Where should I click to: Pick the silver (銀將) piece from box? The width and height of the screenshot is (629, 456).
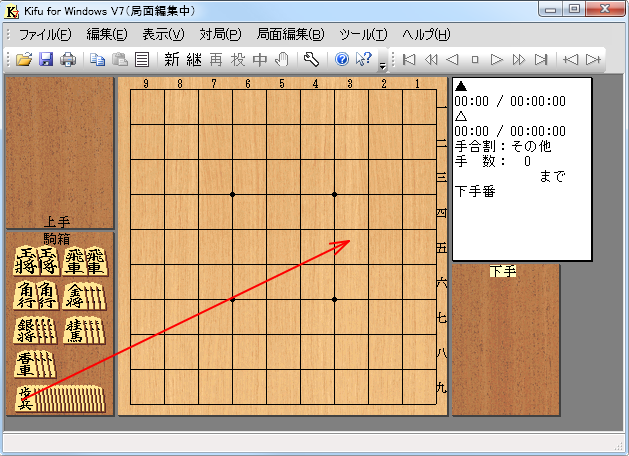click(x=35, y=330)
